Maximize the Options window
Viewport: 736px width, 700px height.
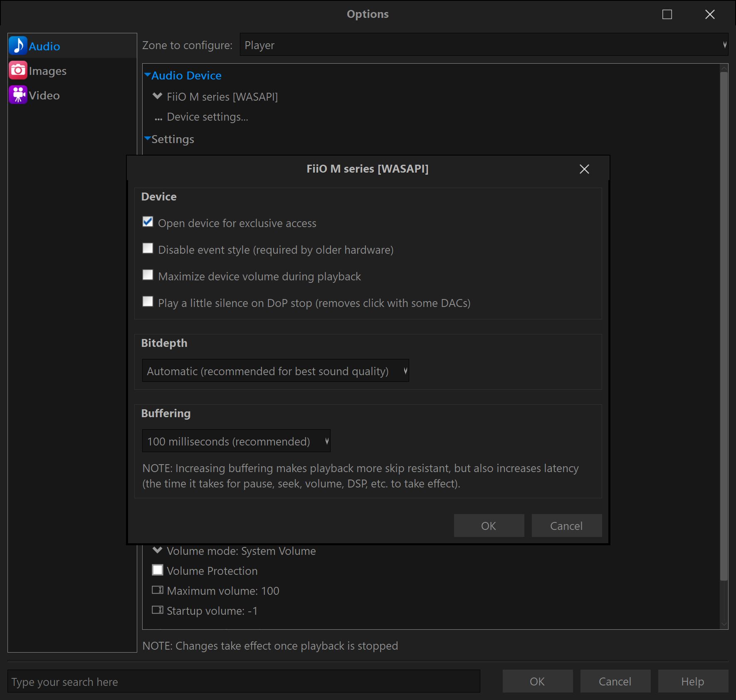tap(667, 15)
